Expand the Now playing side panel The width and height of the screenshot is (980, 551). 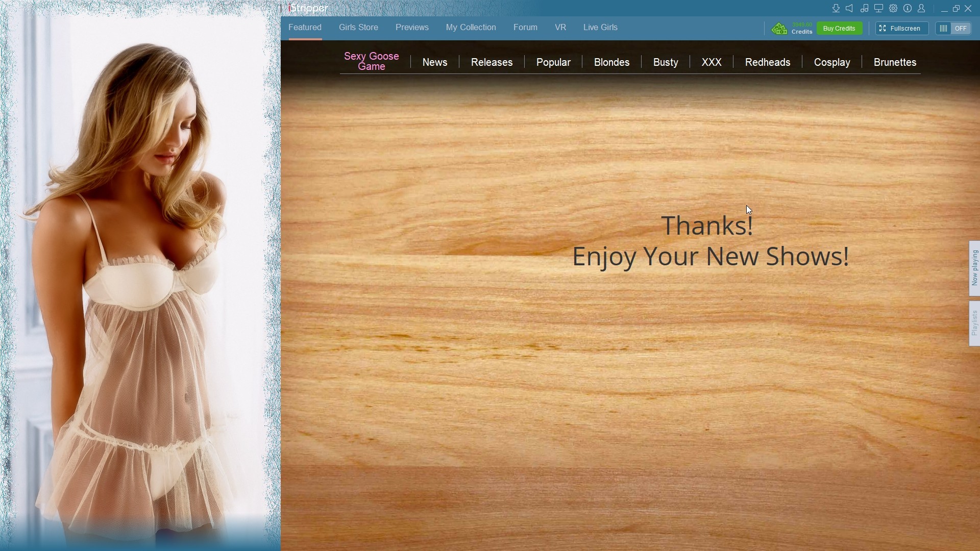tap(974, 268)
